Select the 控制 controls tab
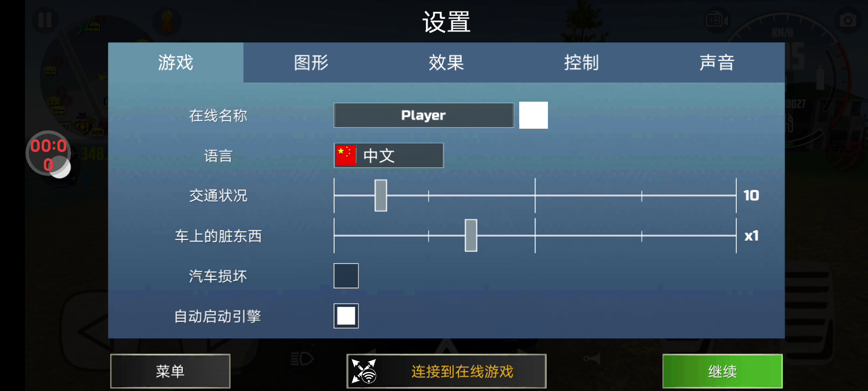The height and width of the screenshot is (391, 868). [x=582, y=62]
